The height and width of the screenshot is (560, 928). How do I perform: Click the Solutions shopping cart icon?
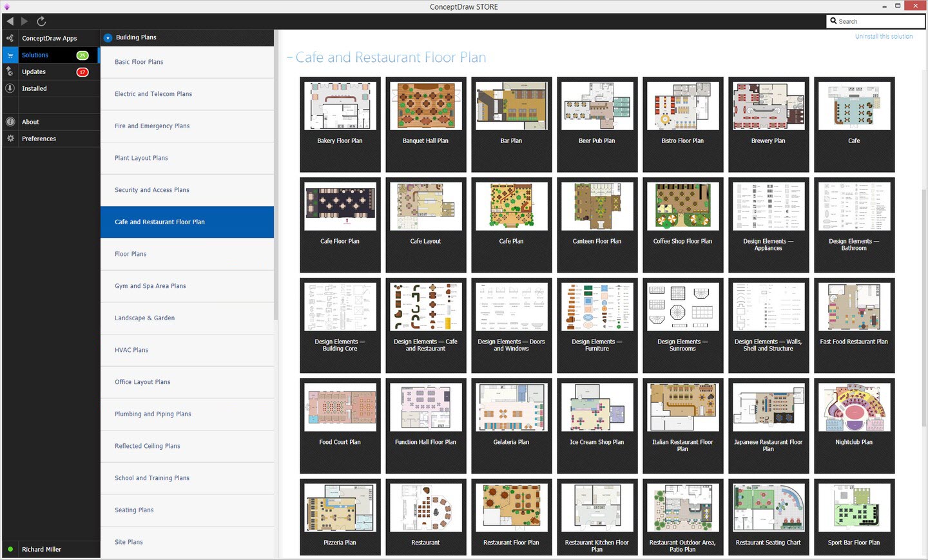point(10,55)
